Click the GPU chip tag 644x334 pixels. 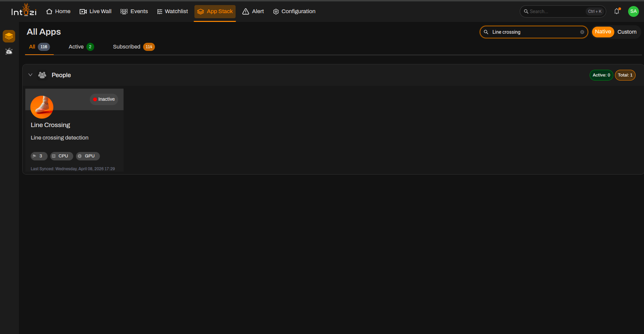tap(88, 156)
